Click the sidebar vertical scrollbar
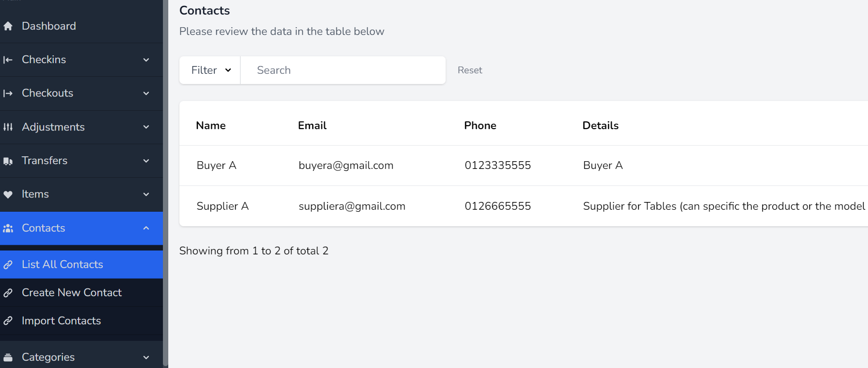The width and height of the screenshot is (868, 368). point(165,184)
